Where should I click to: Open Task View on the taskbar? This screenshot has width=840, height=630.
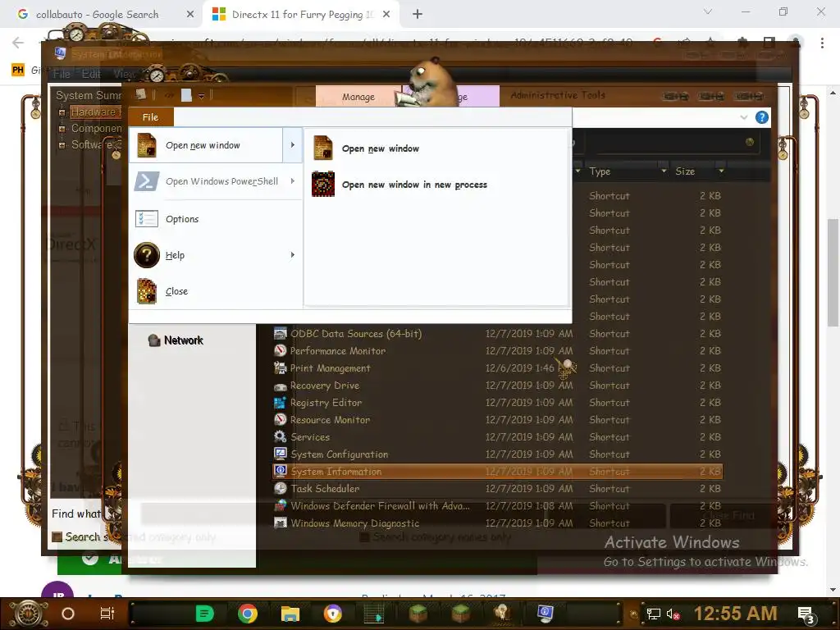pyautogui.click(x=107, y=614)
